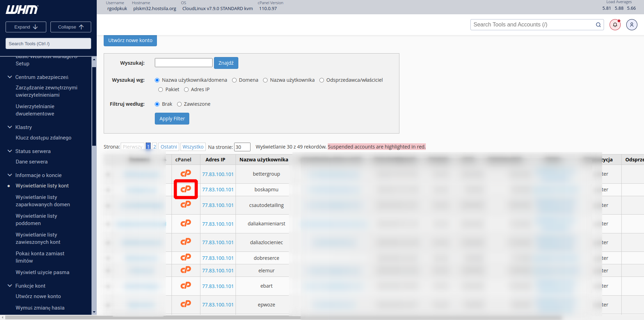Image resolution: width=644 pixels, height=320 pixels.
Task: Open epwoze IP 77.83.100.101 link
Action: click(x=218, y=305)
